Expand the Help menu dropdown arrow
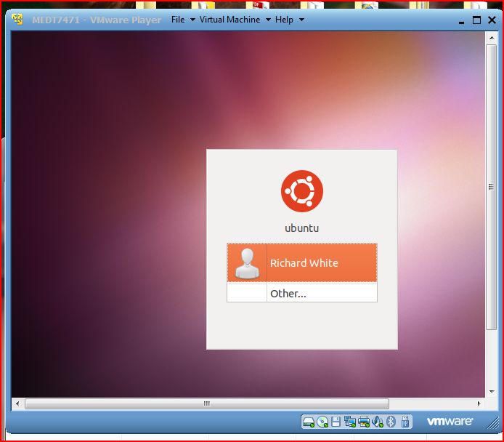 301,20
